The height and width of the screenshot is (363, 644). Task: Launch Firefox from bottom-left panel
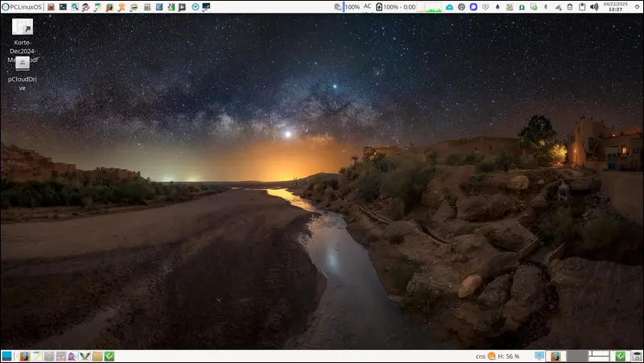click(x=25, y=356)
